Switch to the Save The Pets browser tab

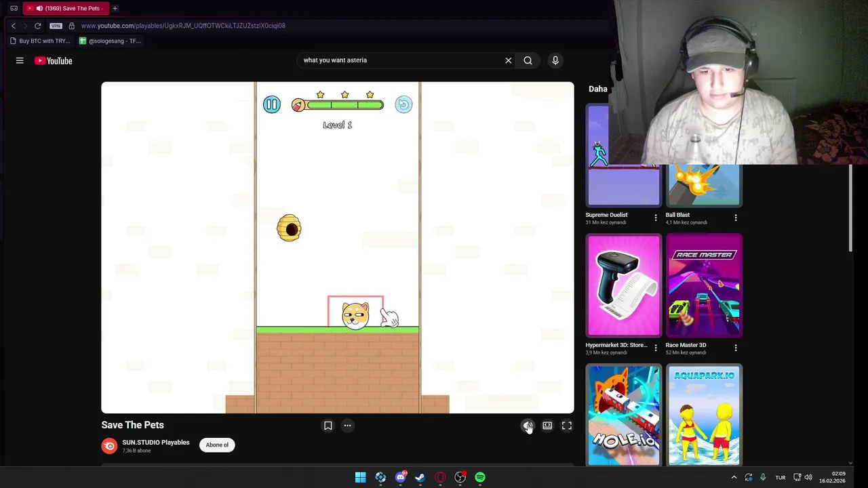(x=65, y=8)
